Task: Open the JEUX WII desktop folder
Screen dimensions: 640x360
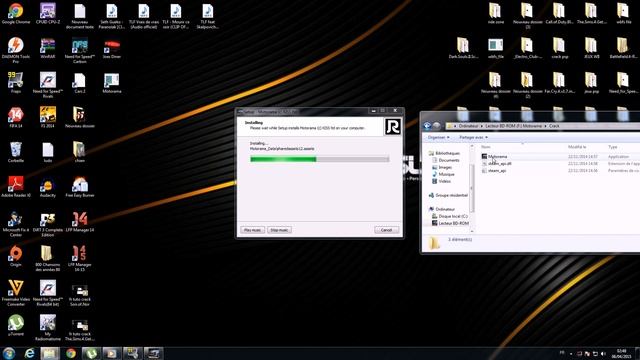Action: (x=591, y=48)
